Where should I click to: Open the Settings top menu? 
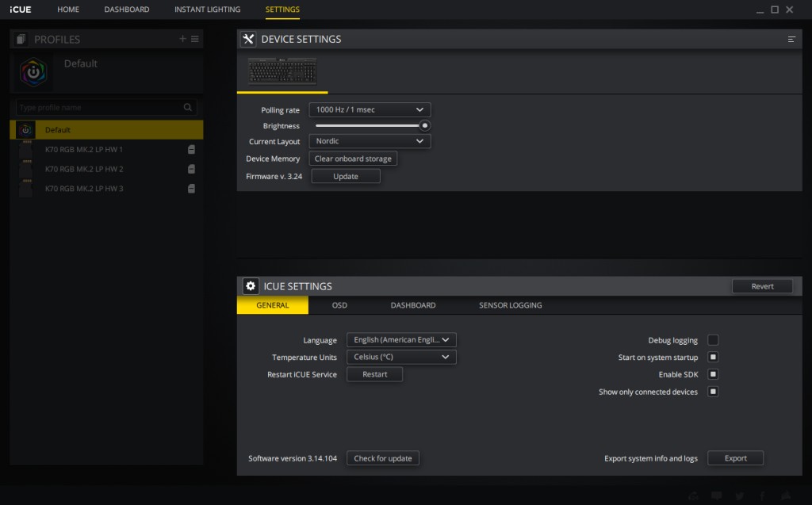click(x=282, y=10)
